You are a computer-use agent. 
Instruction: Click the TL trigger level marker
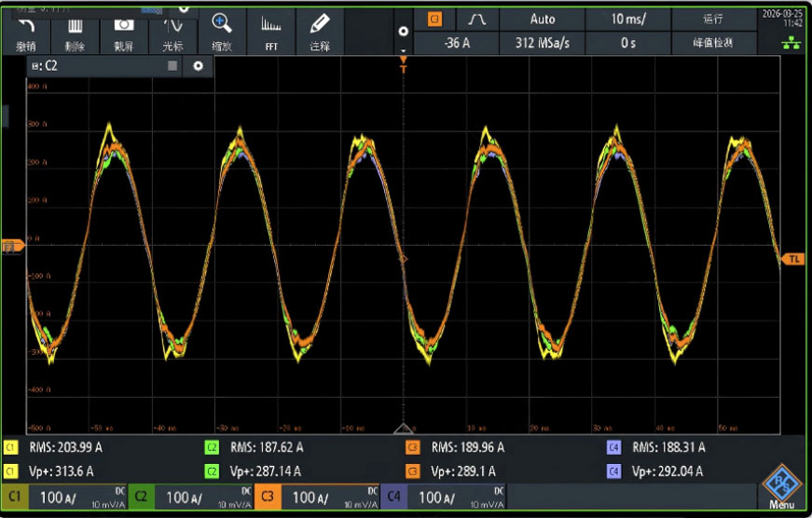tap(792, 259)
